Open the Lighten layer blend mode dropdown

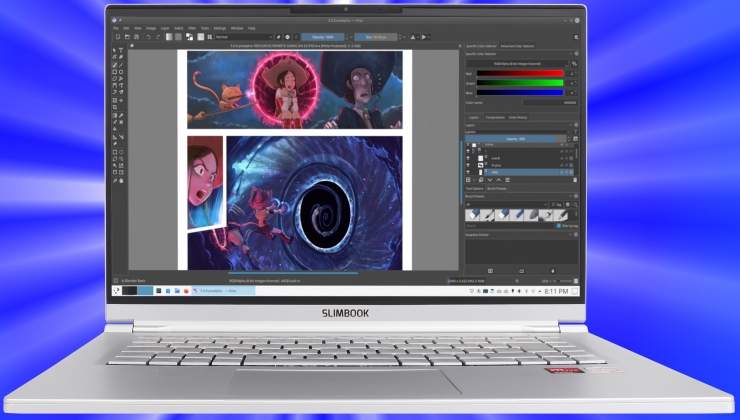point(518,132)
